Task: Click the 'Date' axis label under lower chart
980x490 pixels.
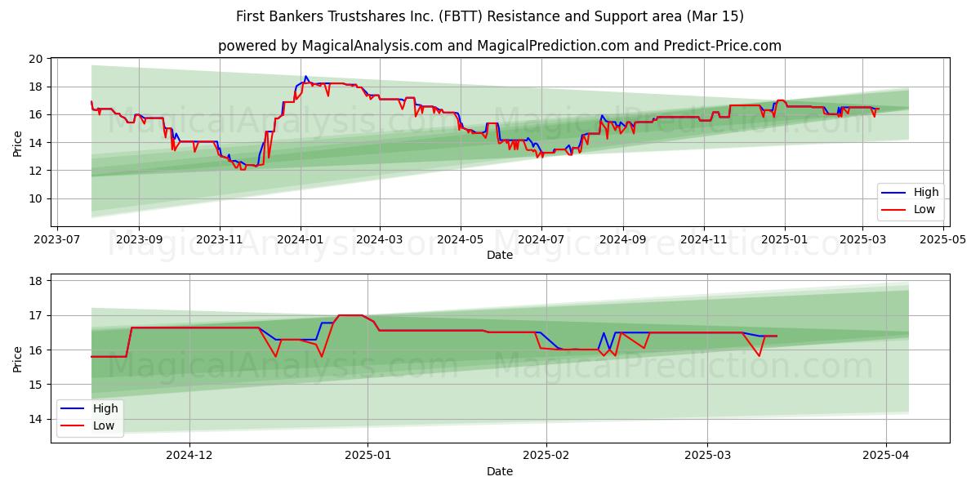Action: (x=500, y=471)
